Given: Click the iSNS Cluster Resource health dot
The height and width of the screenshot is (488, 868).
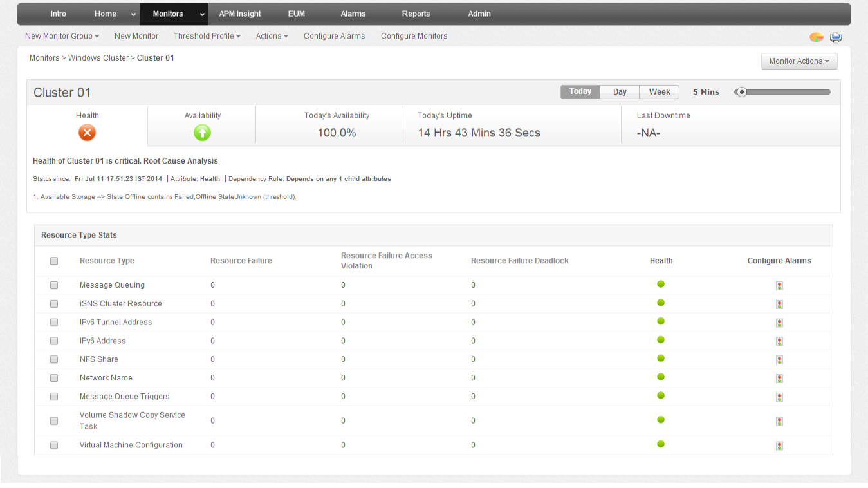Looking at the screenshot, I should [x=661, y=303].
